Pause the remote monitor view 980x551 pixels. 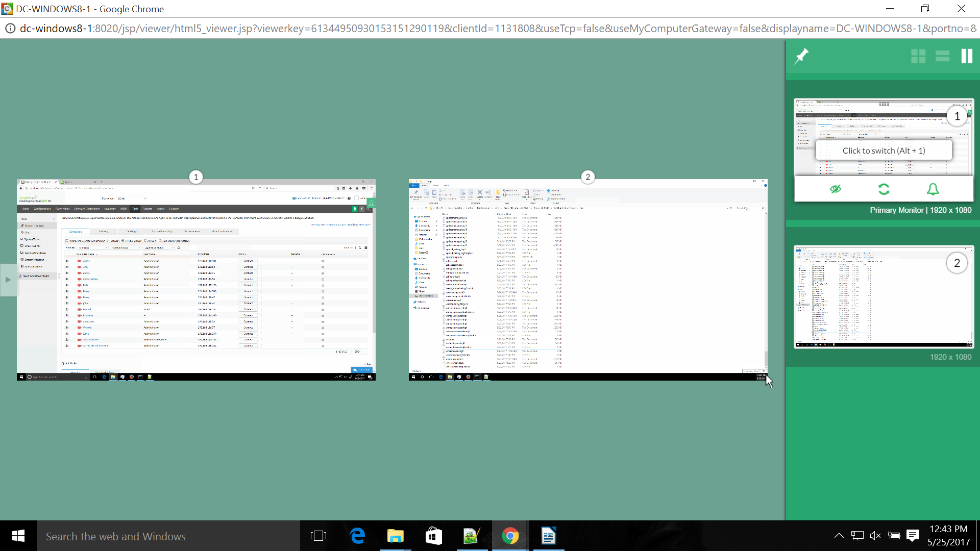[967, 56]
